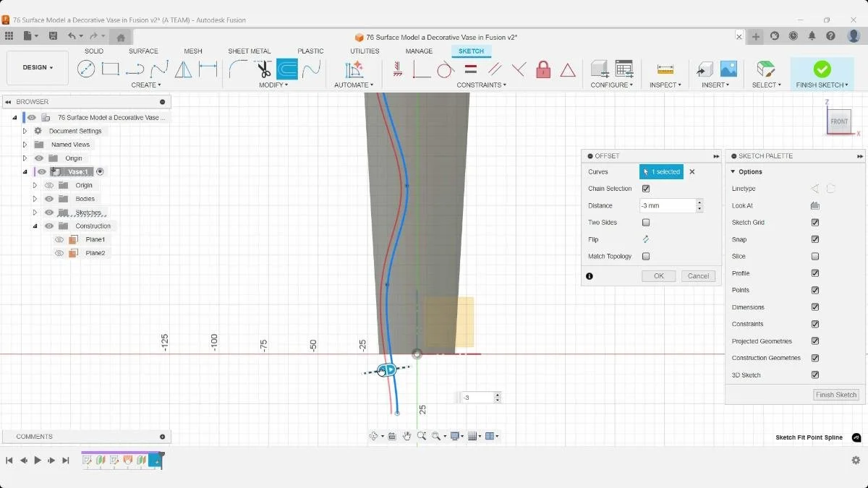Image resolution: width=868 pixels, height=488 pixels.
Task: Select the Fillet tool in Modify
Action: click(x=238, y=69)
